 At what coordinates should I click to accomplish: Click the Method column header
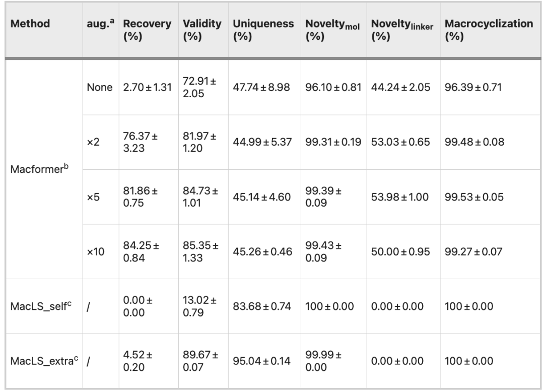click(30, 24)
